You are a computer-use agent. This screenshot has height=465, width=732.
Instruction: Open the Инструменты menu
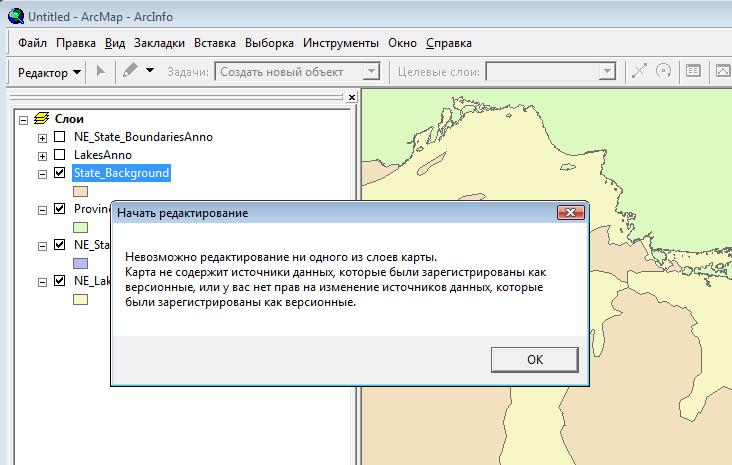point(341,43)
